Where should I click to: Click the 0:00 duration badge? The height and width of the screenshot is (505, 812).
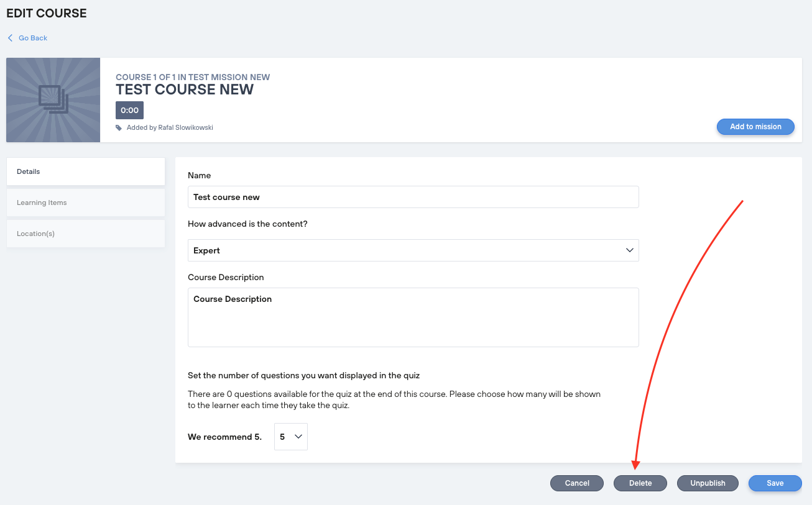click(x=129, y=110)
